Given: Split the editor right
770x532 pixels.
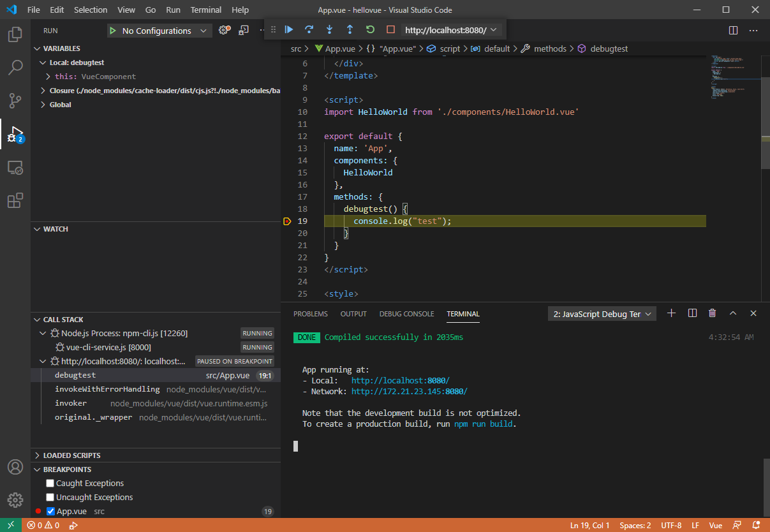Looking at the screenshot, I should pos(733,30).
